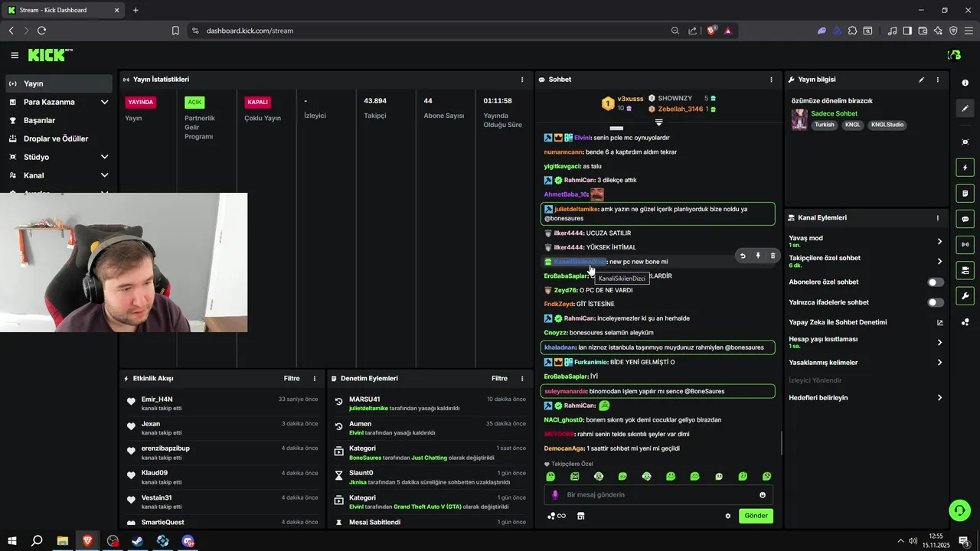
Task: Click the MARSU41 moderation entry
Action: point(430,403)
